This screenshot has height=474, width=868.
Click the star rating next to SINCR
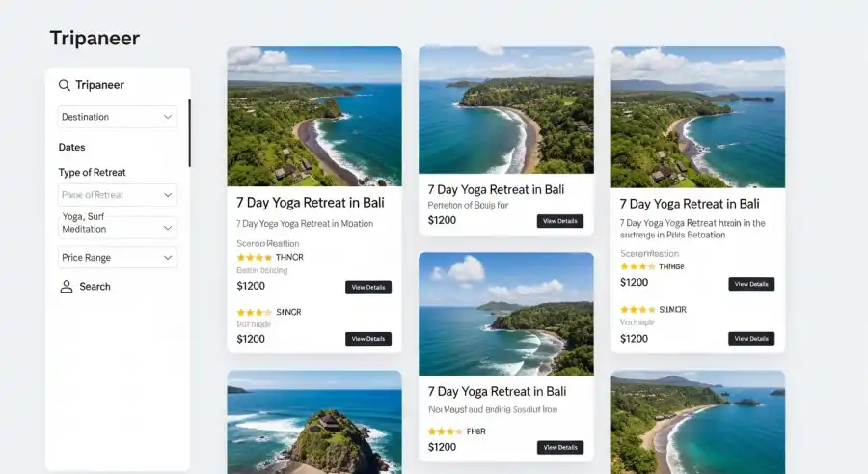point(254,312)
